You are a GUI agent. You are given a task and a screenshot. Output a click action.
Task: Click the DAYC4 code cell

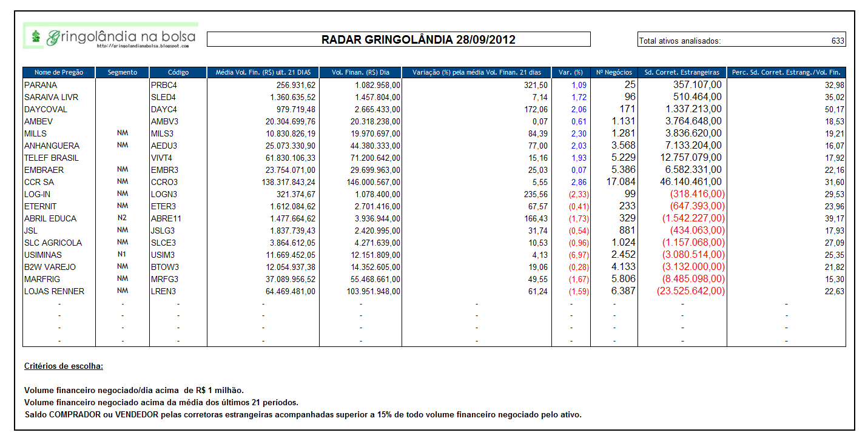164,109
